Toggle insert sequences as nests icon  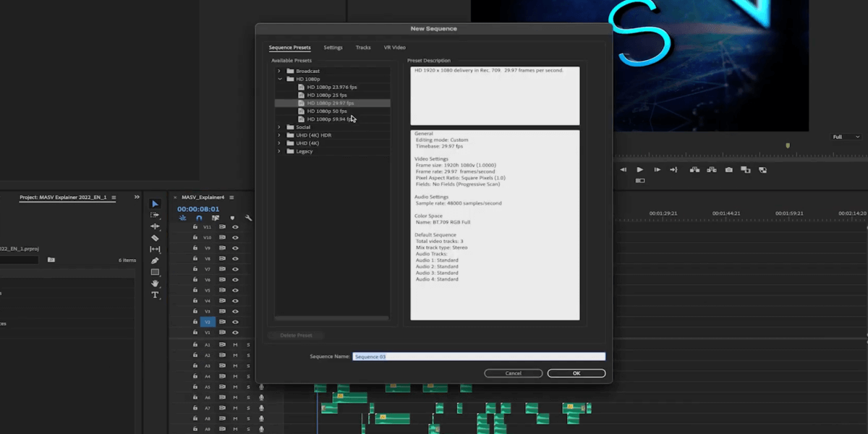coord(182,218)
